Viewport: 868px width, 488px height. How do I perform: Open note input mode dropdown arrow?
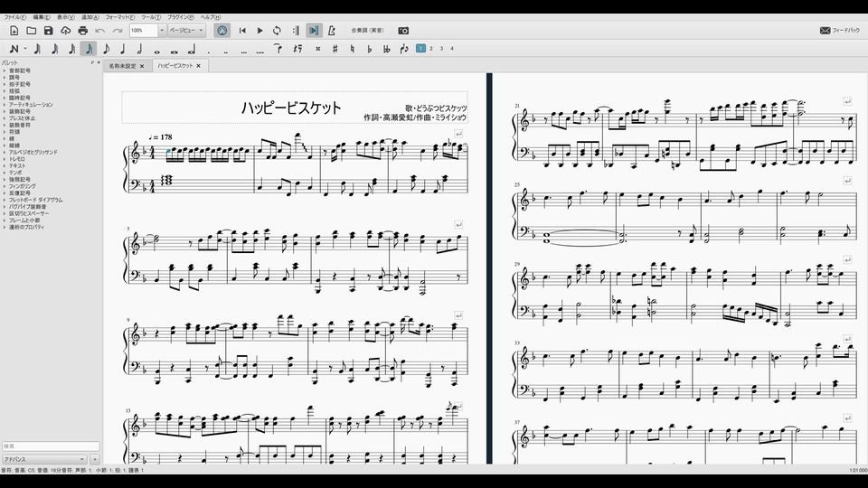[x=25, y=49]
